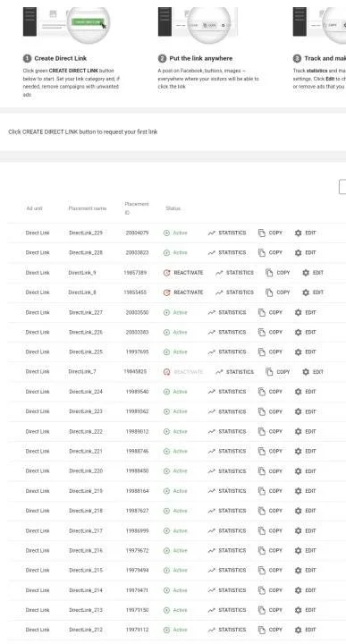Open the Create Direct Link step thumbnail

pyautogui.click(x=66, y=24)
